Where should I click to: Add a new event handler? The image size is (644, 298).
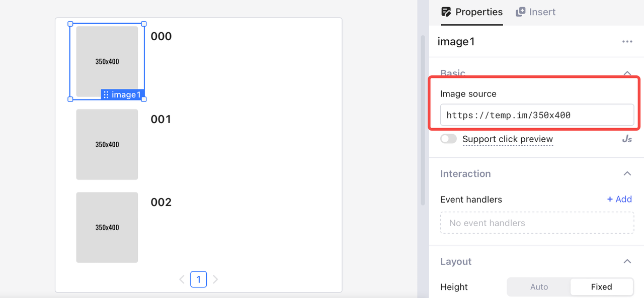click(x=619, y=200)
